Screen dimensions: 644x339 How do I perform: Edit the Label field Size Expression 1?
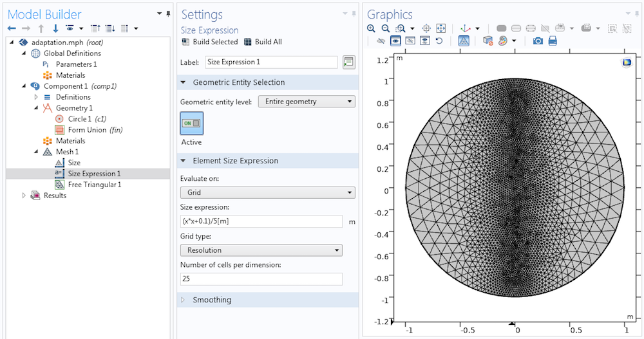[x=271, y=62]
